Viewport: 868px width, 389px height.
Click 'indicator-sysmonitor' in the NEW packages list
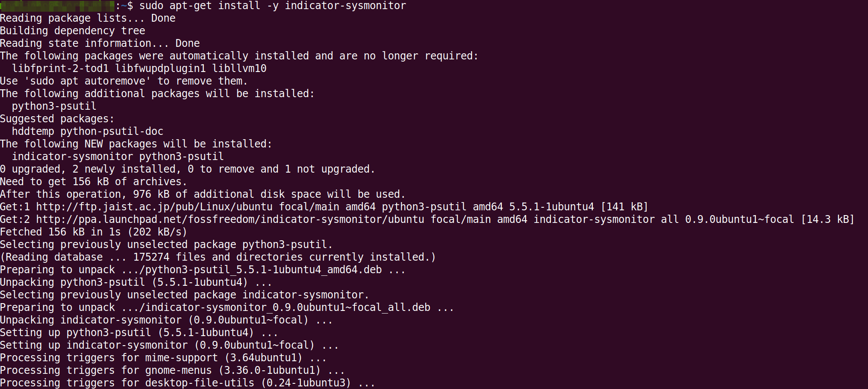(72, 157)
